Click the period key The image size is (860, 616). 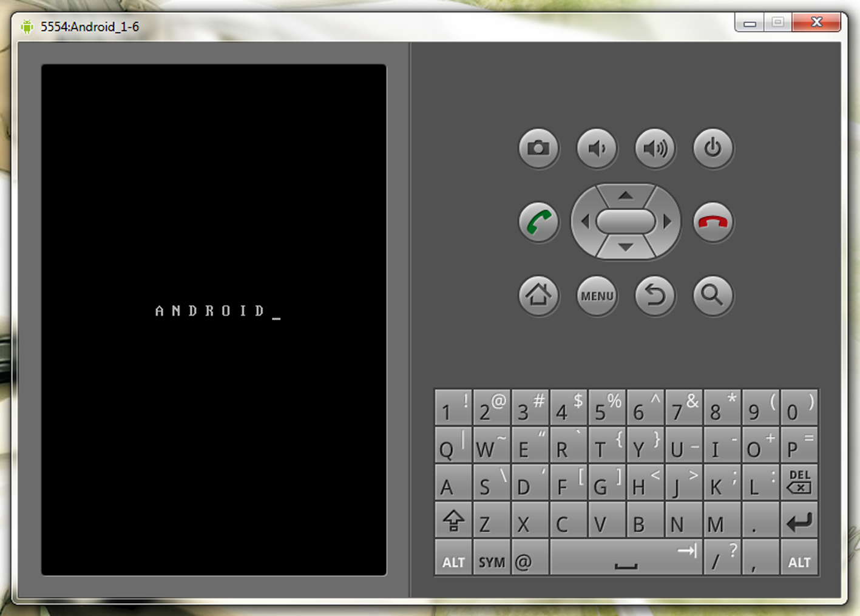click(760, 520)
